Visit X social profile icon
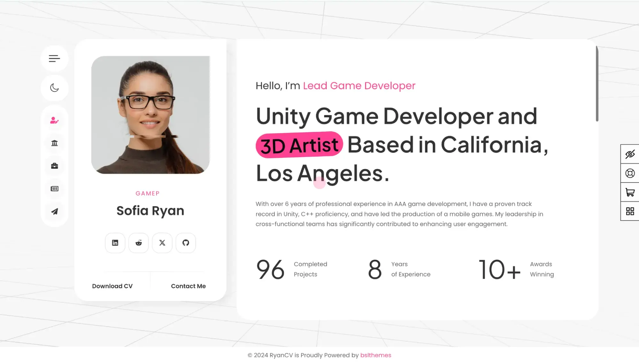Viewport: 639px width, 364px height. point(162,243)
